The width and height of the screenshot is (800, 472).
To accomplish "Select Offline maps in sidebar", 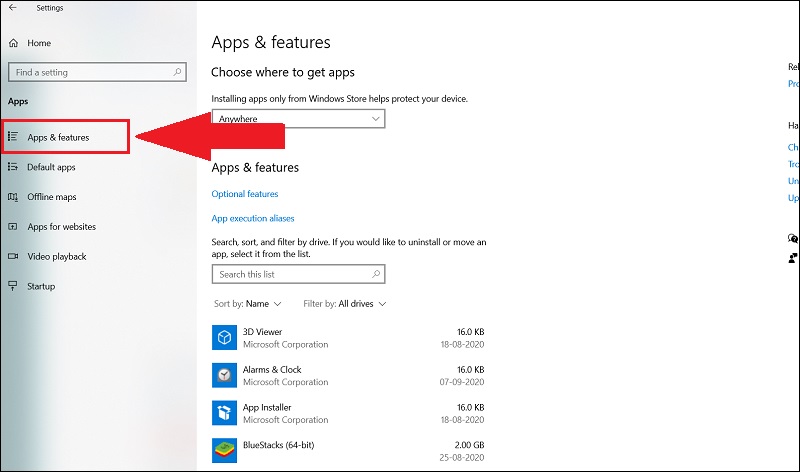I will [x=52, y=196].
